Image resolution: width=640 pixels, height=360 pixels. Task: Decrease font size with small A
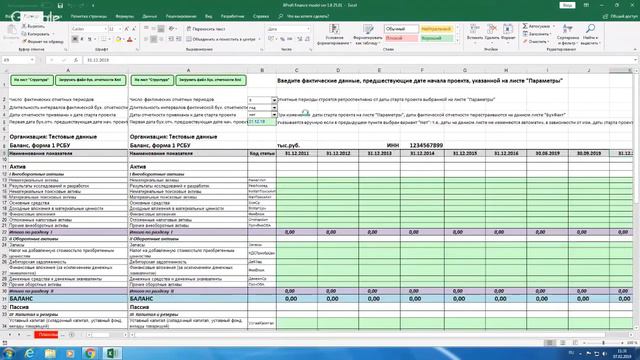click(x=134, y=29)
